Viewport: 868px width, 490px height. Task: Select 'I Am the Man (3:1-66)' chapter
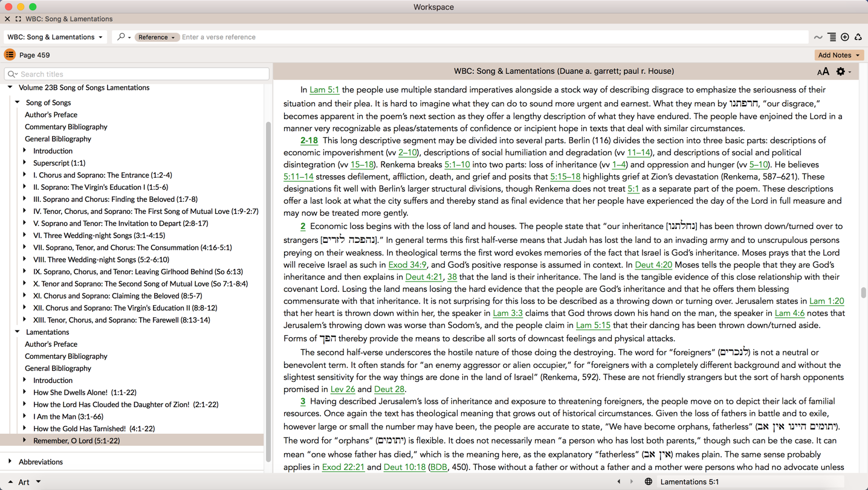coord(68,417)
